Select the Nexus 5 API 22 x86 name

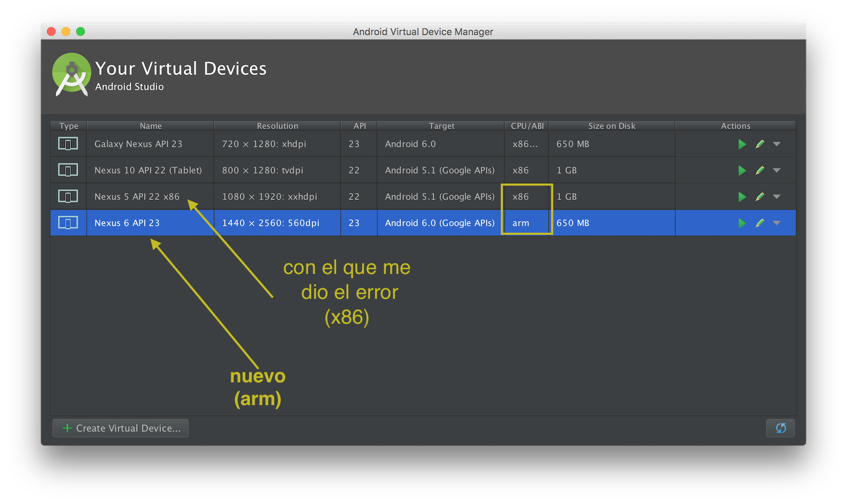137,197
